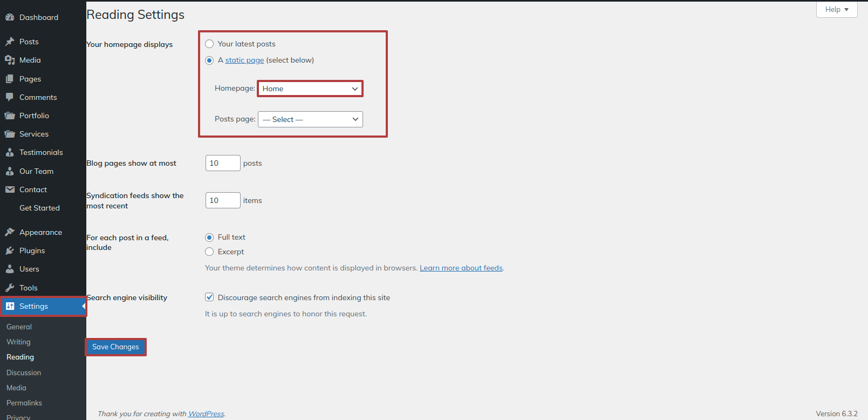
Task: Click the Dashboard gauge icon in sidebar
Action: (10, 17)
